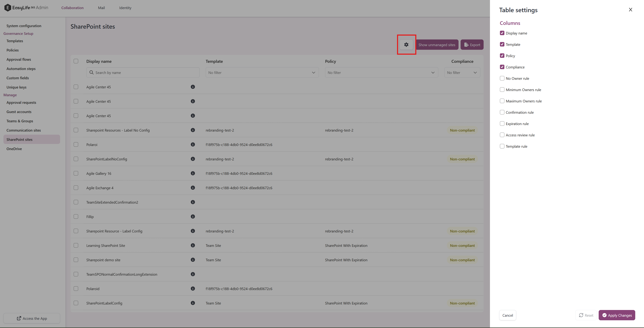The height and width of the screenshot is (328, 644).
Task: Click info icon for Sharepoint demo site
Action: (x=193, y=260)
